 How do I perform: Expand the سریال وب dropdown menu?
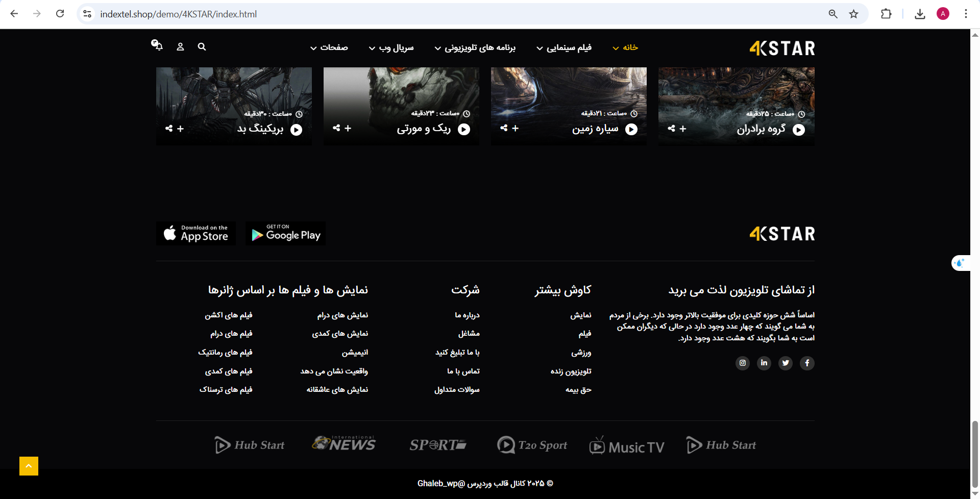[x=391, y=48]
